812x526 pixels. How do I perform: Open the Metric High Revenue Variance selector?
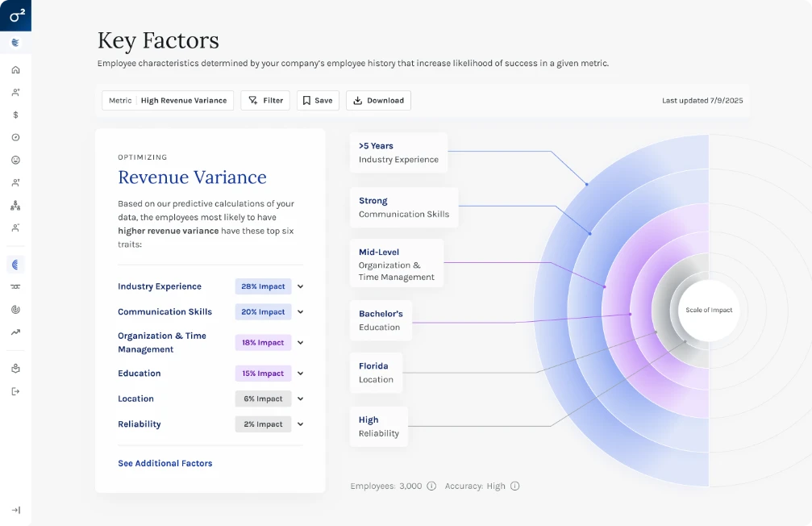pos(168,101)
